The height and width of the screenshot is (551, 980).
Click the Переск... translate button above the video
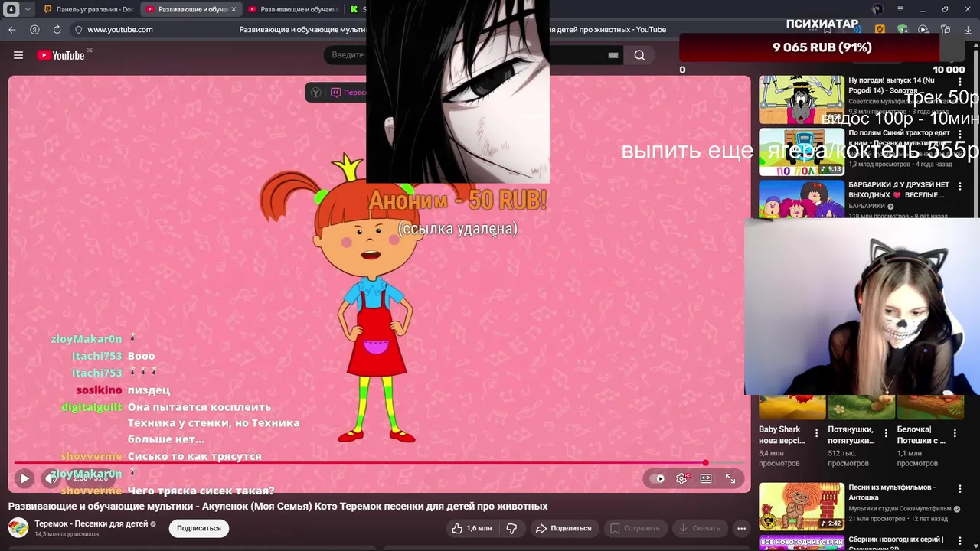coord(348,93)
